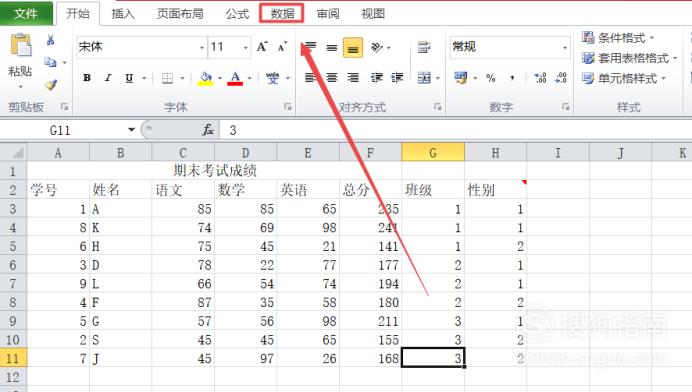This screenshot has width=692, height=392.
Task: Switch to the 数据 Data tab
Action: (x=282, y=14)
